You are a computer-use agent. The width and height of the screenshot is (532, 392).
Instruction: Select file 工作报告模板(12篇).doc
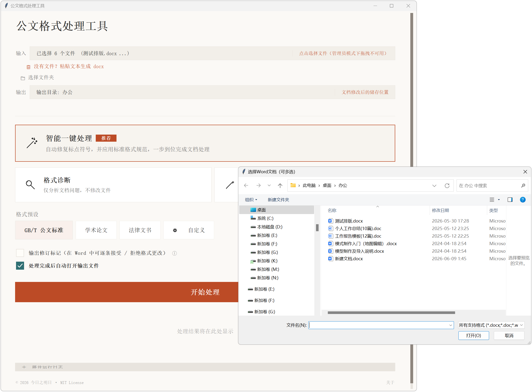click(358, 236)
